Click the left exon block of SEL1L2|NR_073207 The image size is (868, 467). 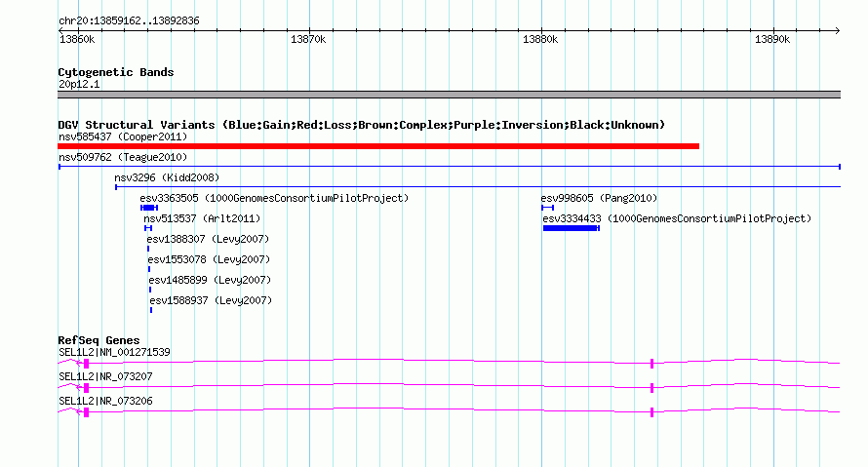(x=87, y=388)
